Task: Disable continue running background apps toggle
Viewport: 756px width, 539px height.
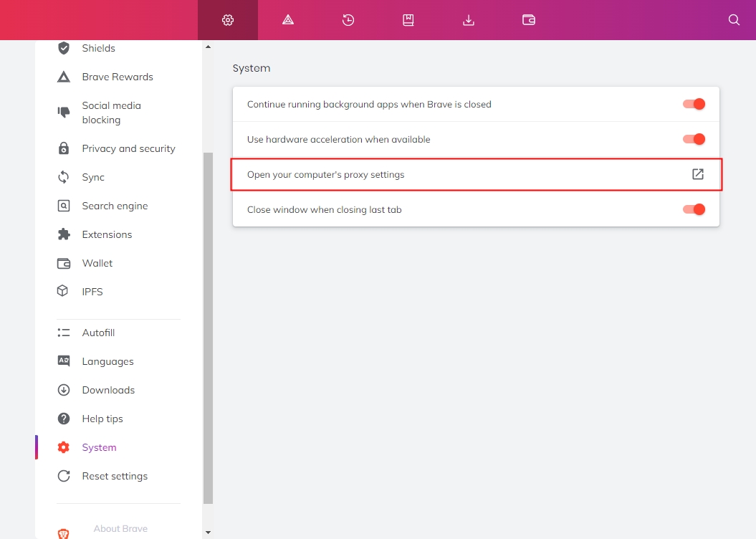Action: [x=694, y=104]
